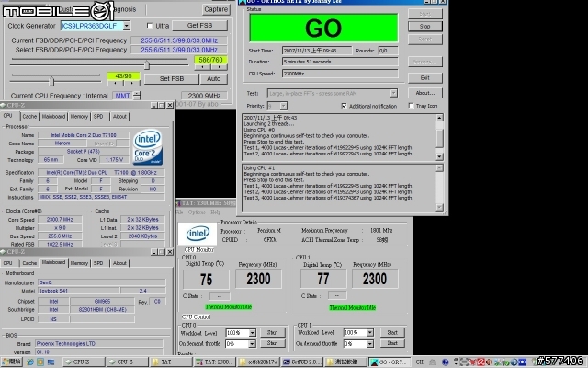Image resolution: width=588 pixels, height=368 pixels.
Task: Switch to first CPU-Z taskbar button
Action: coord(84,362)
